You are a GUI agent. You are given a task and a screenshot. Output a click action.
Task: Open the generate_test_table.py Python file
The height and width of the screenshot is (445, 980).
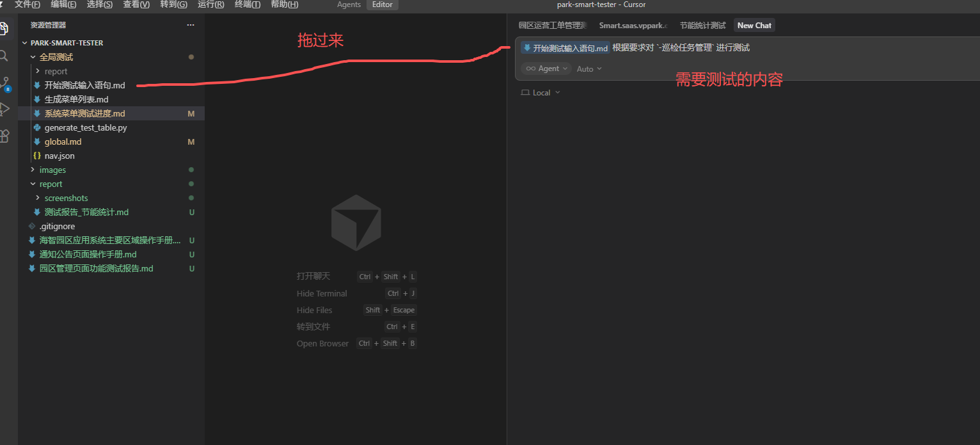pyautogui.click(x=85, y=128)
